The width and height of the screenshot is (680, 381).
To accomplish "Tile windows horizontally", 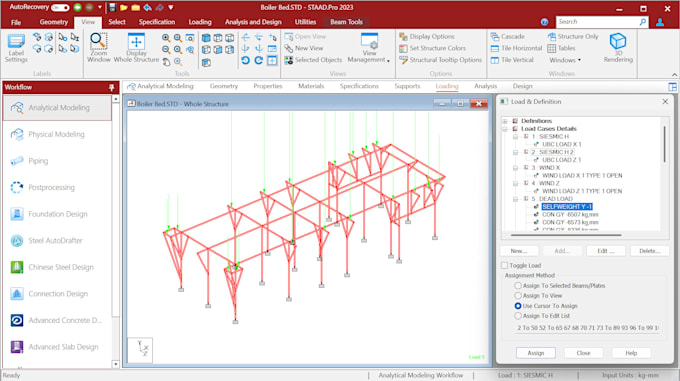I will point(517,48).
